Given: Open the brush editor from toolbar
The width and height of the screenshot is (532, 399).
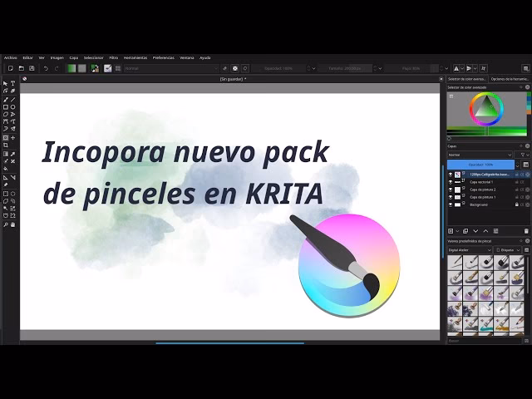Looking at the screenshot, I should pos(107,68).
